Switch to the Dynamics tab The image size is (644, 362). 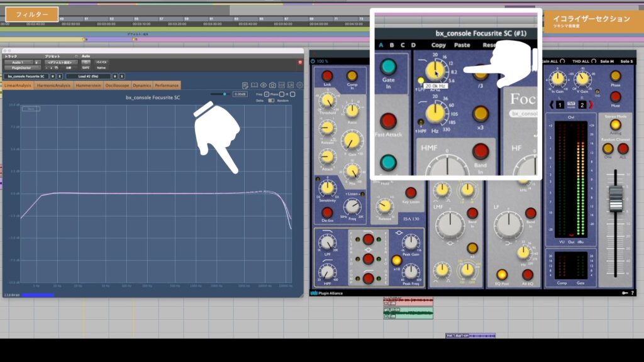pos(142,85)
